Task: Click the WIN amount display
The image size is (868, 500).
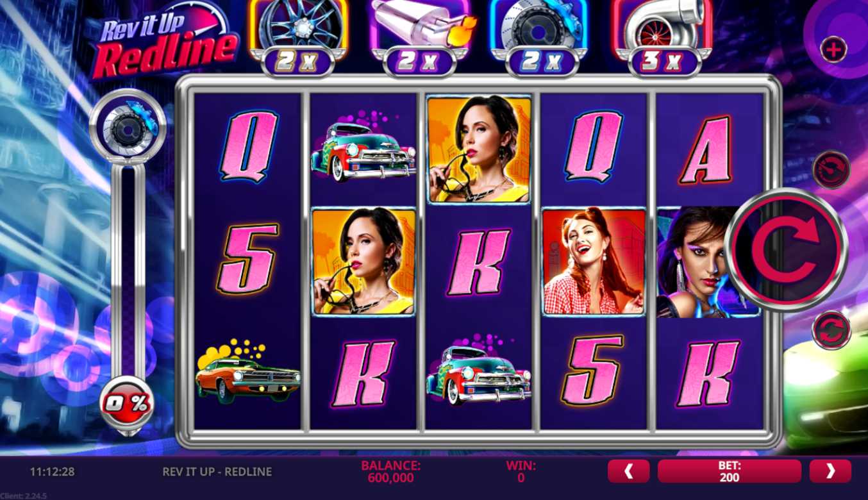Action: tap(521, 471)
